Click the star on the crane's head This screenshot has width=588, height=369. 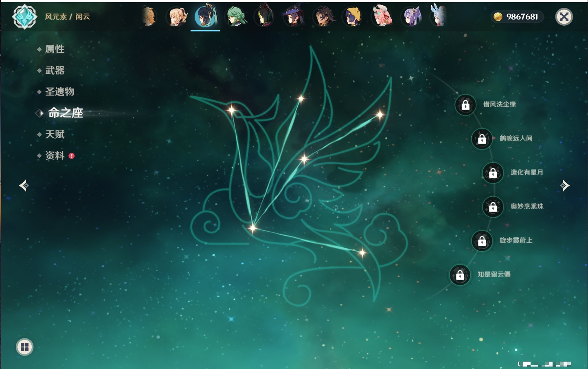click(x=231, y=110)
